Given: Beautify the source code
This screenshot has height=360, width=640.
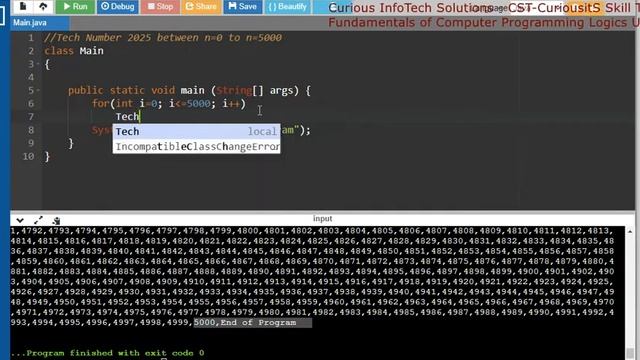Looking at the screenshot, I should click(x=288, y=7).
